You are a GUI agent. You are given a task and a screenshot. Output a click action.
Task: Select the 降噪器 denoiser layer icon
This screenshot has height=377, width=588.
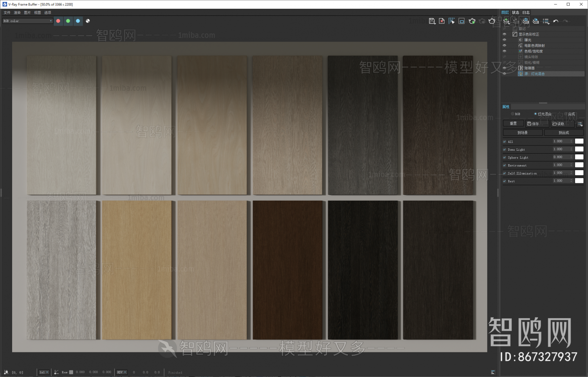point(520,68)
